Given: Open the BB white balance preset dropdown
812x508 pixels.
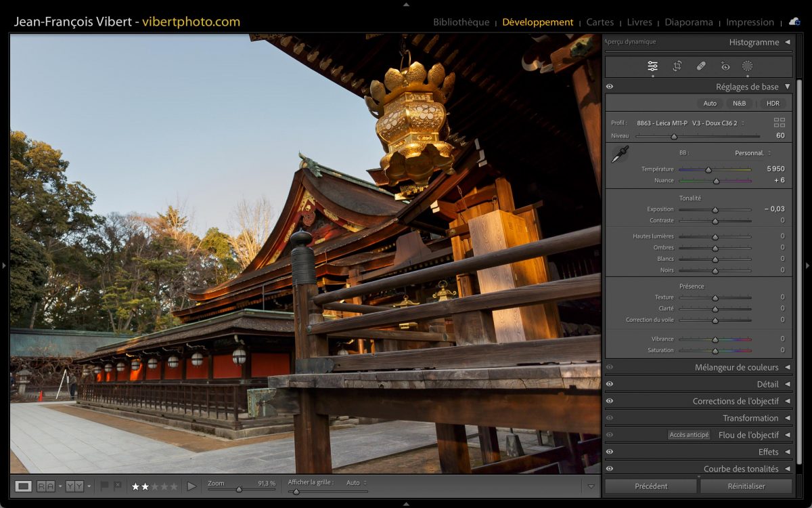Looking at the screenshot, I should tap(752, 153).
